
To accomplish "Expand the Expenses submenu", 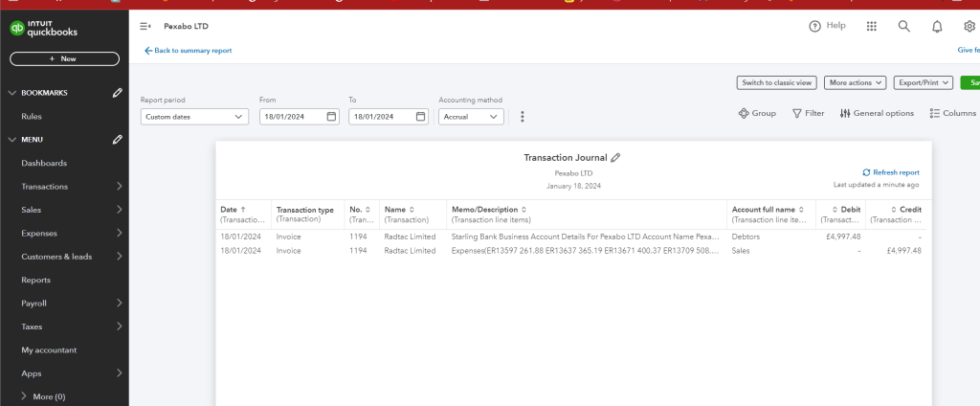I will pyautogui.click(x=119, y=234).
